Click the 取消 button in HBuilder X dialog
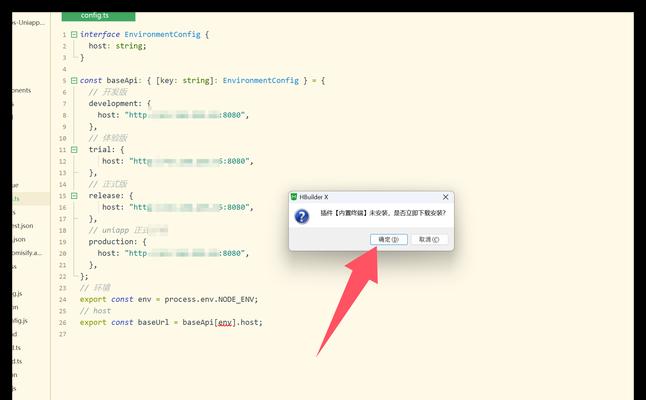This screenshot has width=646, height=400. pos(429,239)
